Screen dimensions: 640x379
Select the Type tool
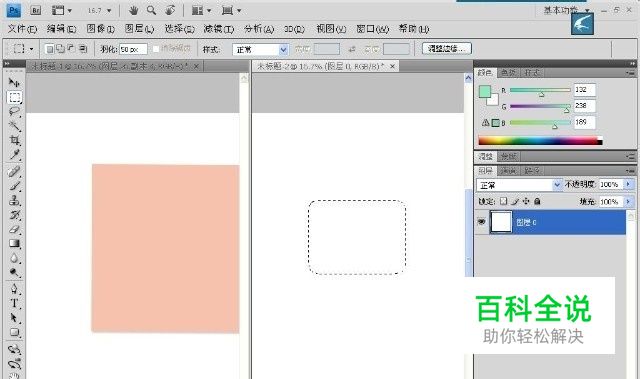point(14,304)
